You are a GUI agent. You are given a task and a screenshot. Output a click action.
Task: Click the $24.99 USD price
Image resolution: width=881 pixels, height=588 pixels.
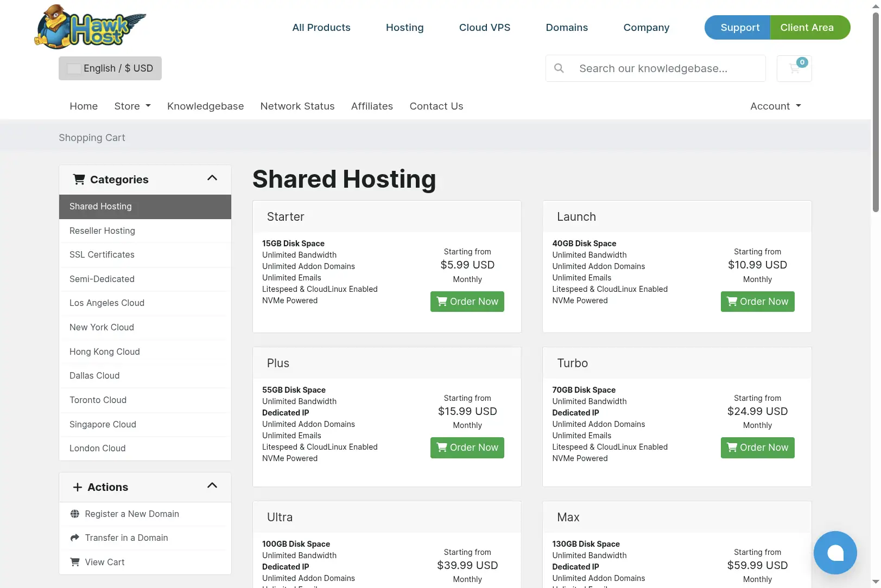[757, 411]
